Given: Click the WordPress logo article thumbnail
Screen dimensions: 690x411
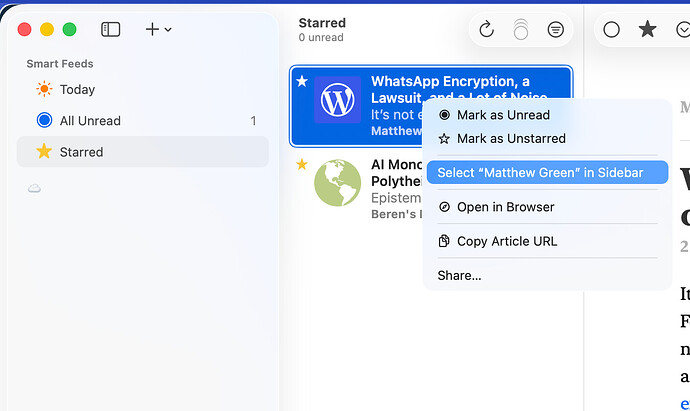Looking at the screenshot, I should (x=337, y=100).
